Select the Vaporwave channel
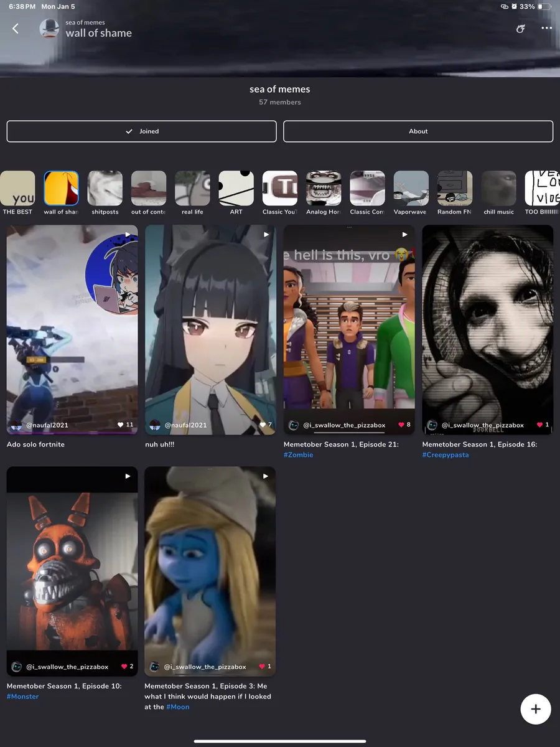 click(411, 194)
